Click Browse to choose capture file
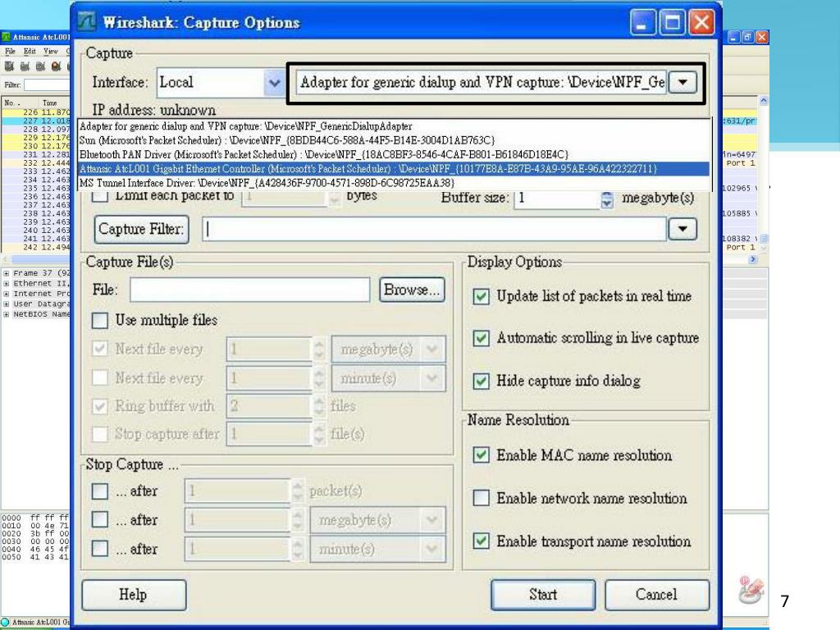 [x=412, y=290]
